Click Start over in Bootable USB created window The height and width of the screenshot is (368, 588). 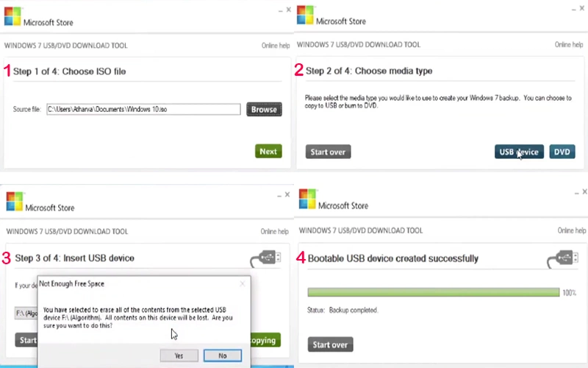point(330,344)
